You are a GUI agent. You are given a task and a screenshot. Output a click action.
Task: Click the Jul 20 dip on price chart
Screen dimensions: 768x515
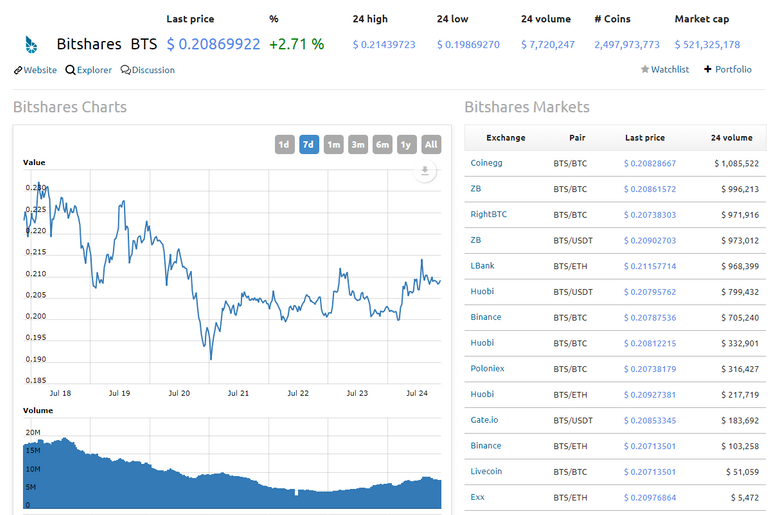click(x=210, y=357)
